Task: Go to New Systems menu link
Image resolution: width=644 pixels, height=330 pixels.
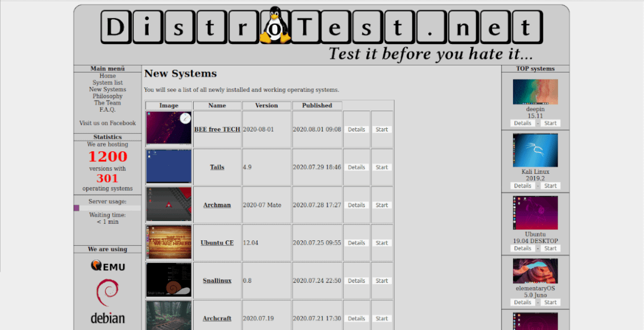Action: click(107, 90)
